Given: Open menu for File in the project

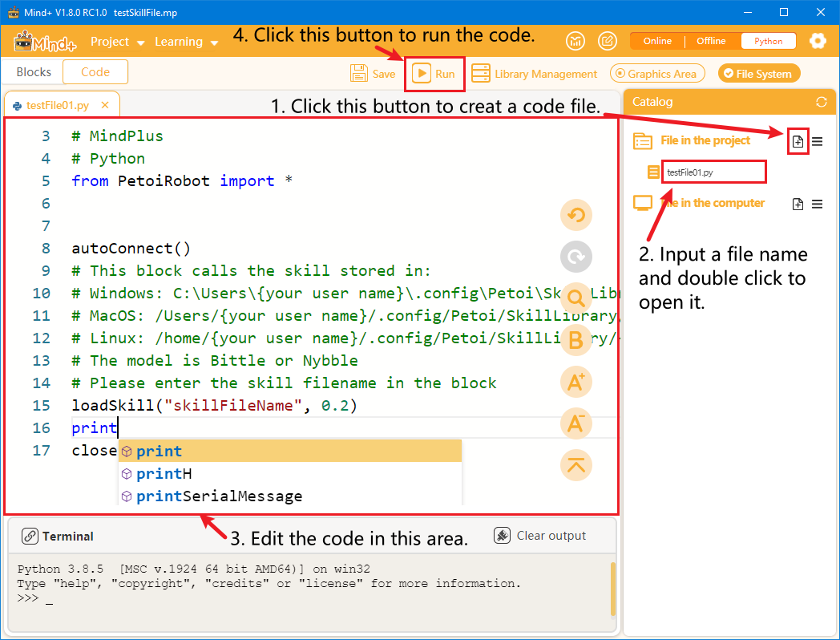Looking at the screenshot, I should point(817,141).
